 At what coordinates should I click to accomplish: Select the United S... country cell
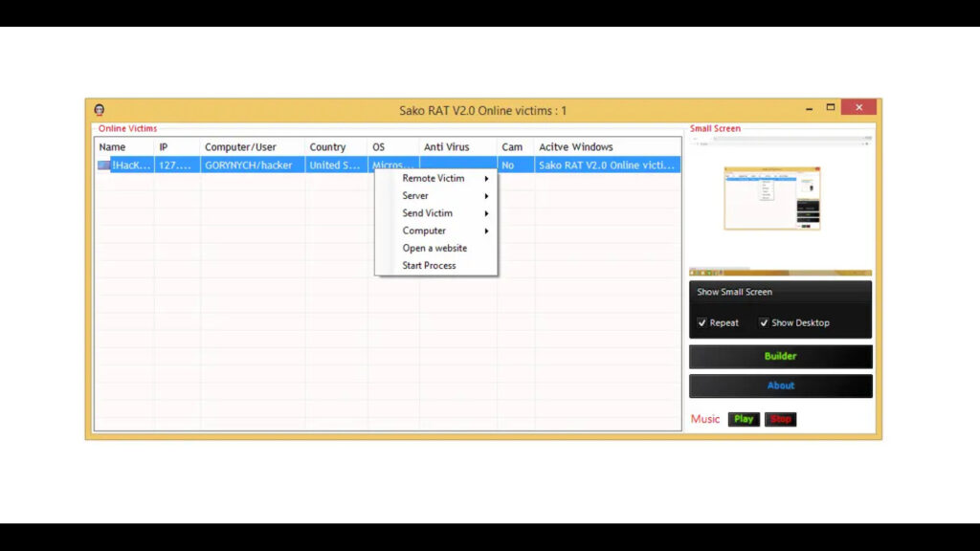[x=336, y=165]
